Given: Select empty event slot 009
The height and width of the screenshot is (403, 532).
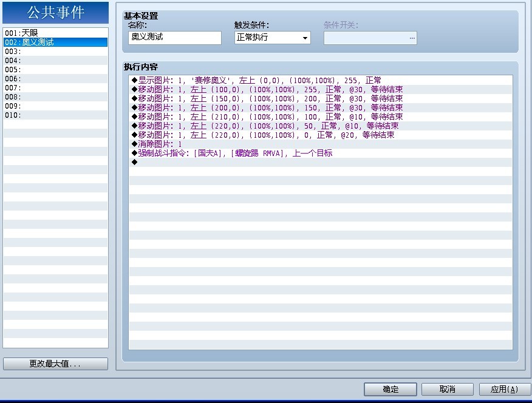Looking at the screenshot, I should tap(55, 106).
